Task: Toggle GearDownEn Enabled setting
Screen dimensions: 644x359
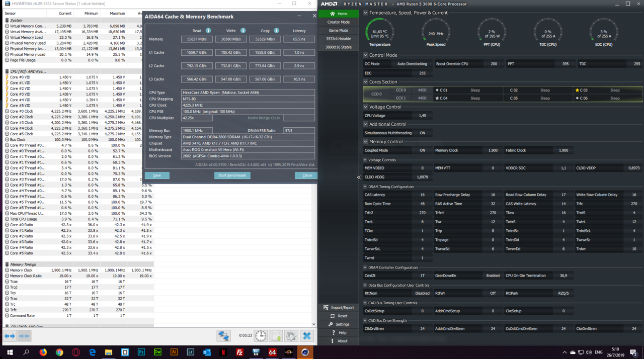Action: coord(493,276)
